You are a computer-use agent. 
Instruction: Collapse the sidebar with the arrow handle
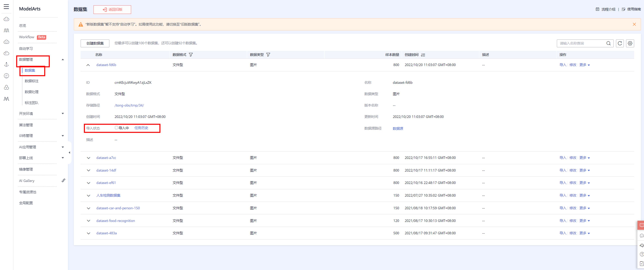(69, 152)
